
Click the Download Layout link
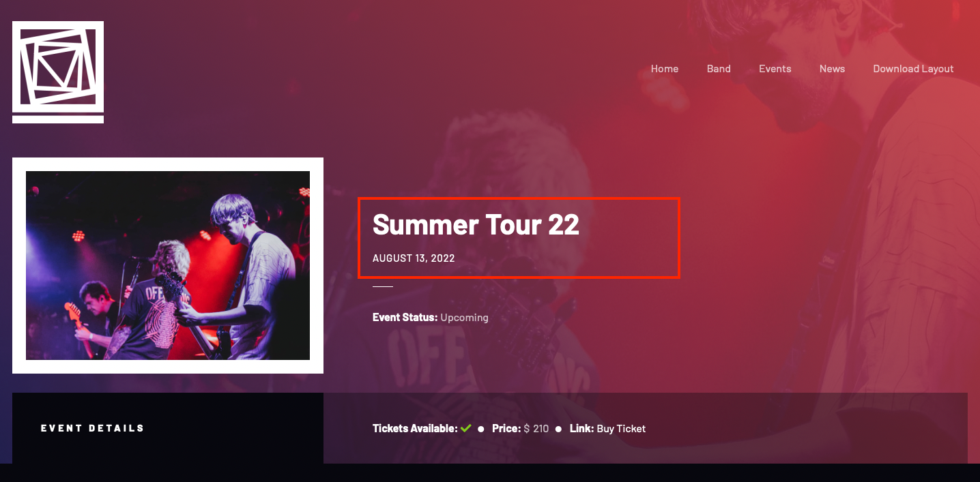tap(913, 69)
